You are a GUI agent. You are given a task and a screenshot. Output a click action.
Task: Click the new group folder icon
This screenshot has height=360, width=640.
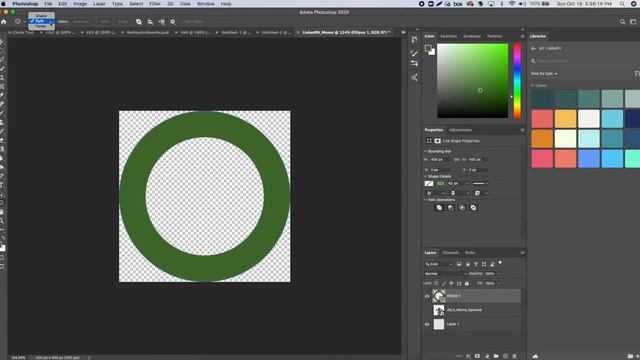click(x=496, y=356)
